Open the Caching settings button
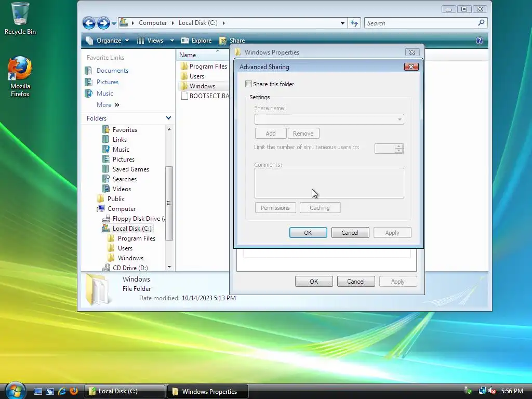Screen dimensions: 532x399 click(x=320, y=208)
